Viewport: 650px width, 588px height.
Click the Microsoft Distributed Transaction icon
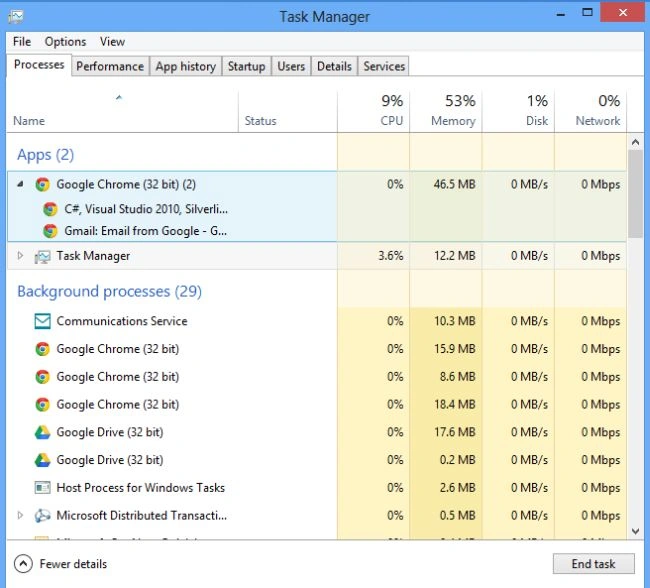click(x=42, y=515)
